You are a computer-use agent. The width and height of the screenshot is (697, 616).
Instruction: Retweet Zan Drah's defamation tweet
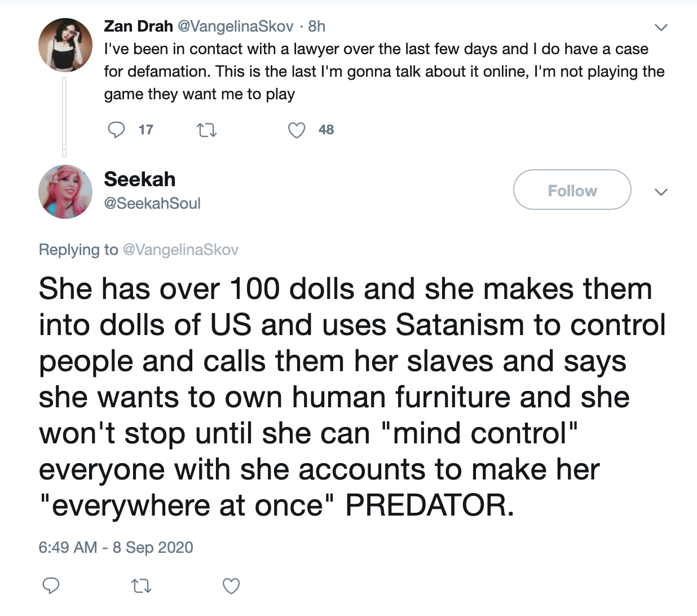coord(206,130)
